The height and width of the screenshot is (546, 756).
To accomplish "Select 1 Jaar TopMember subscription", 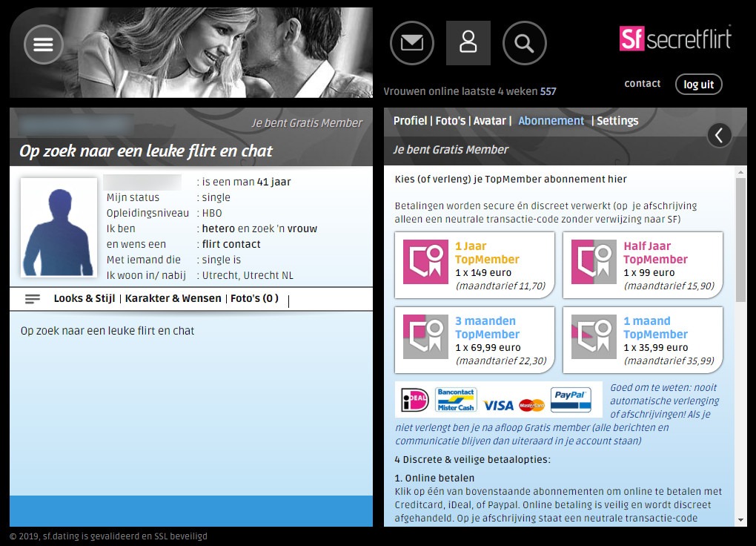I will tap(474, 265).
